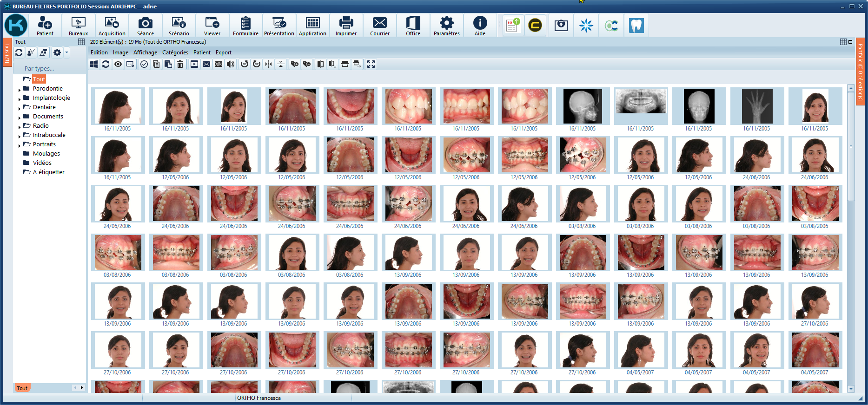Click the fullscreen expand arrows icon
Viewport: 868px width, 405px height.
click(371, 64)
